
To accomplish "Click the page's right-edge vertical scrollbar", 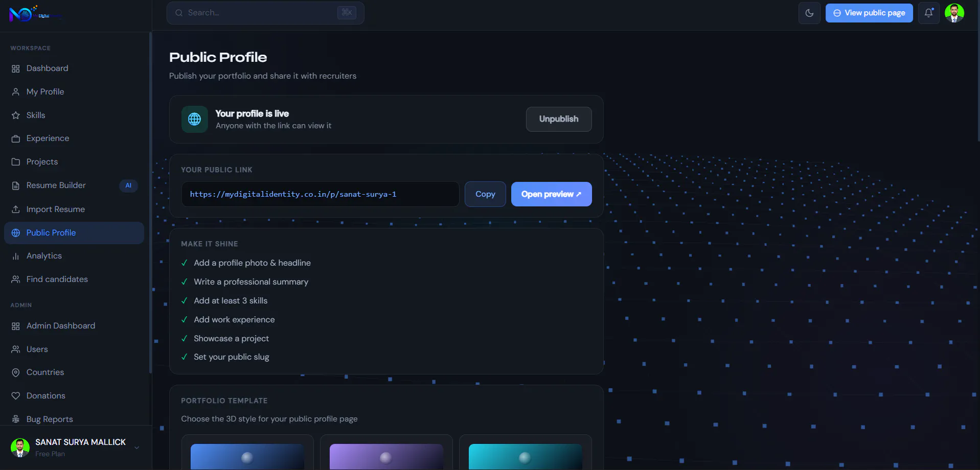I will pos(978,72).
